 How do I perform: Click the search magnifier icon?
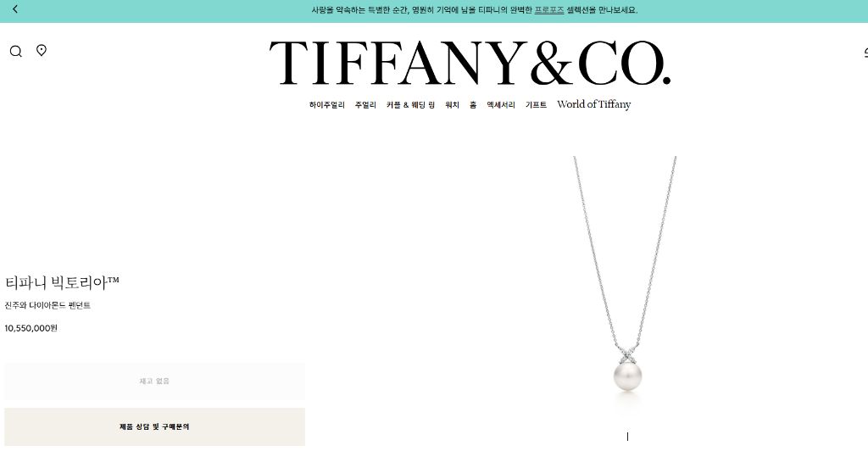[15, 52]
